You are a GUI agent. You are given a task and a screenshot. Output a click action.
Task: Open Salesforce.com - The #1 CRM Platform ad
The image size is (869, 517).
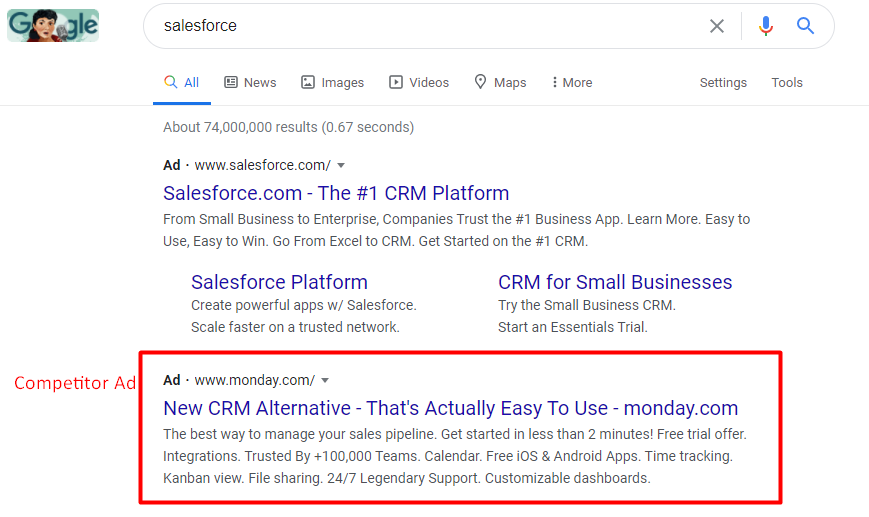336,193
